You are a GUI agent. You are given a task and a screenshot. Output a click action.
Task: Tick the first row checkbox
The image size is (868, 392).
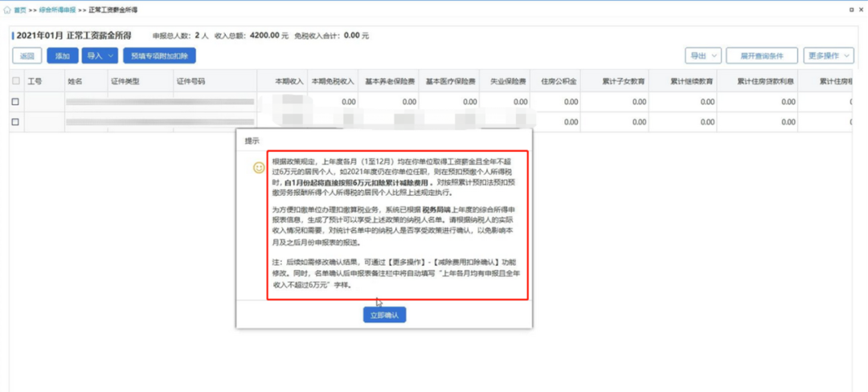point(15,102)
